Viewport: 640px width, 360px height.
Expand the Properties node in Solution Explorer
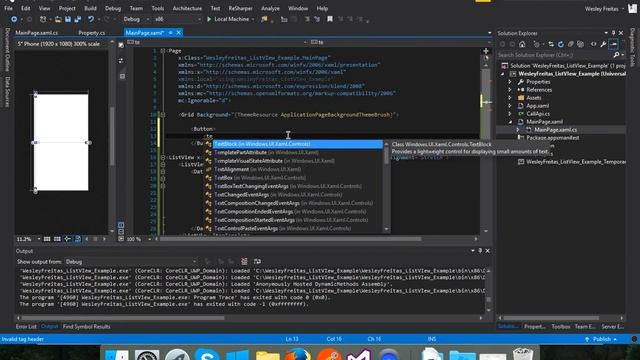pos(510,82)
